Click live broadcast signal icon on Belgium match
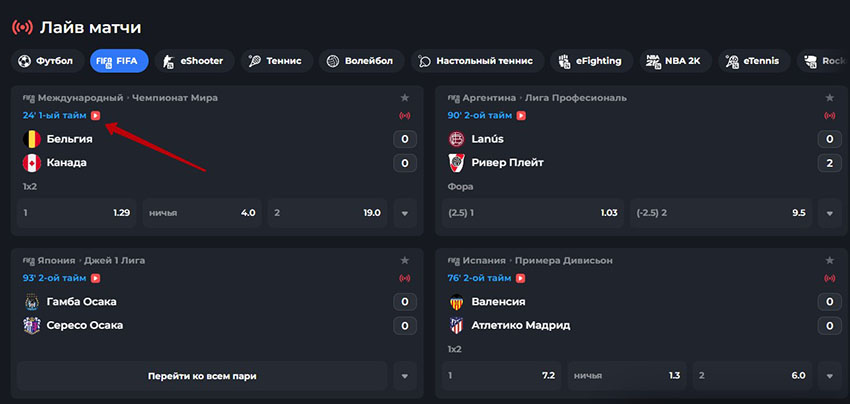This screenshot has height=404, width=850. (x=404, y=116)
